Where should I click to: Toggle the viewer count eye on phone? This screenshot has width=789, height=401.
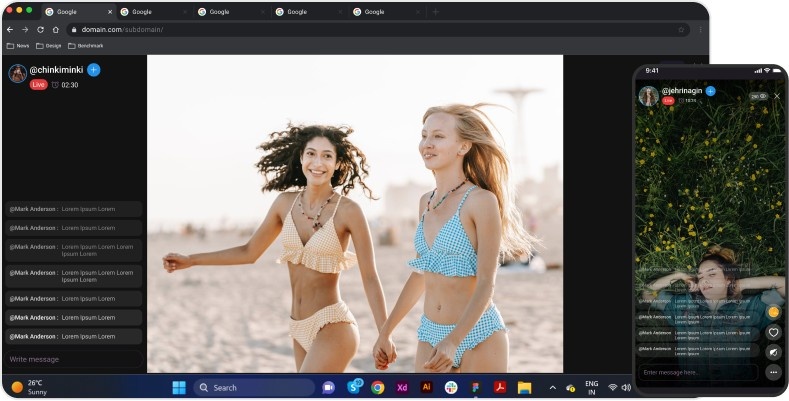[758, 96]
